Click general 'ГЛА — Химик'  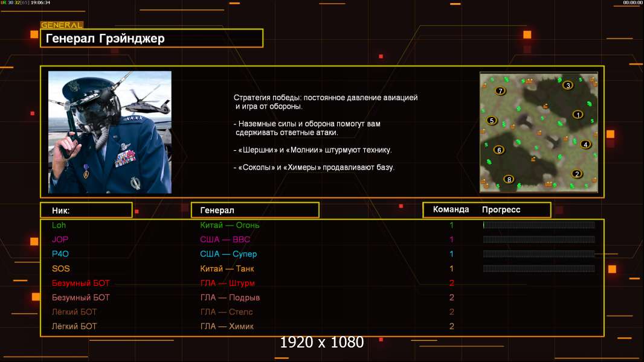coord(227,326)
